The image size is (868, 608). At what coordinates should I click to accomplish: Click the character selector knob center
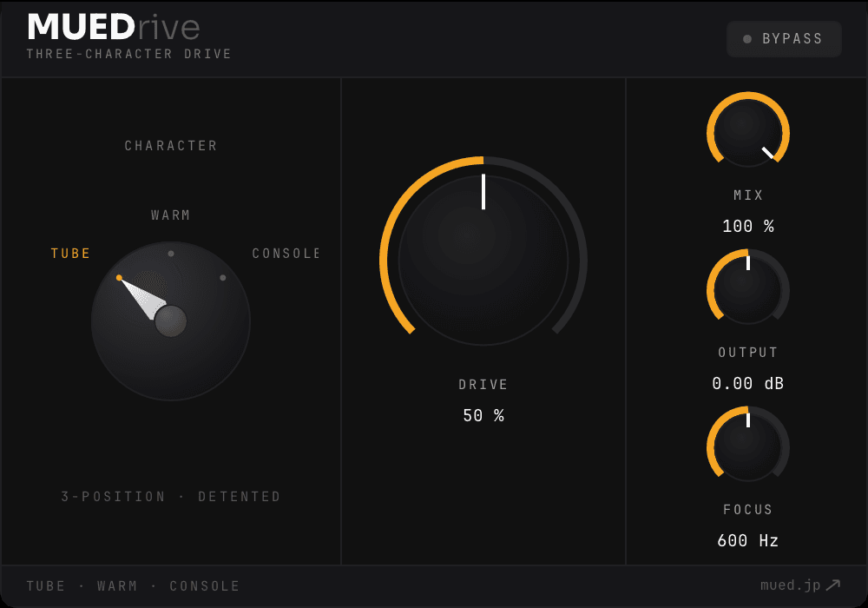(170, 321)
